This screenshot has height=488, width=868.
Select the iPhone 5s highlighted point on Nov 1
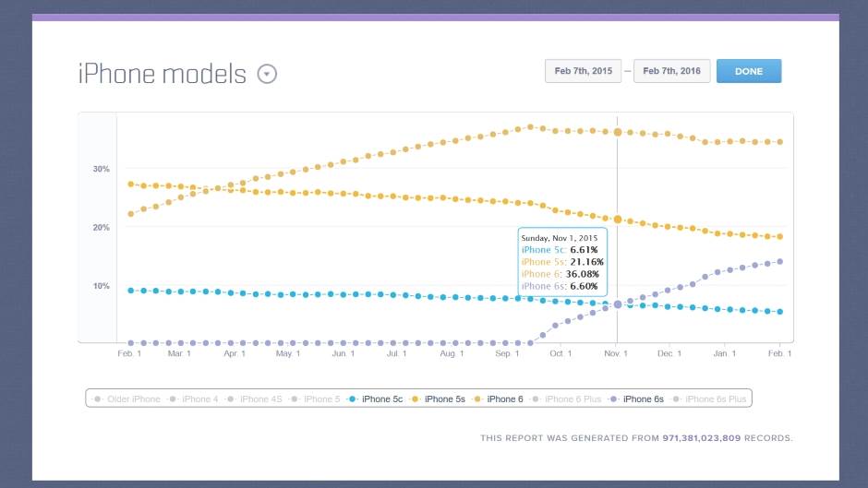[618, 220]
